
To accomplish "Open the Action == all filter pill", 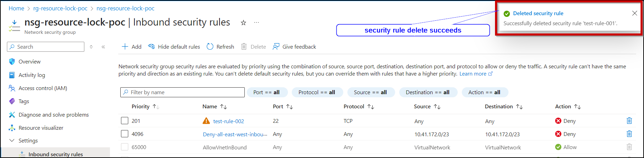I will [x=484, y=92].
